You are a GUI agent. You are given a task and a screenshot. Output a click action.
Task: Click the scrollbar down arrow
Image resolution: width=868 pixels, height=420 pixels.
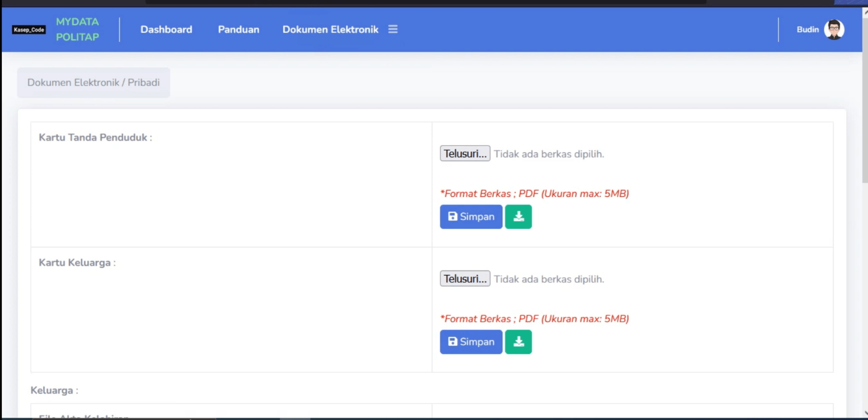[865, 413]
